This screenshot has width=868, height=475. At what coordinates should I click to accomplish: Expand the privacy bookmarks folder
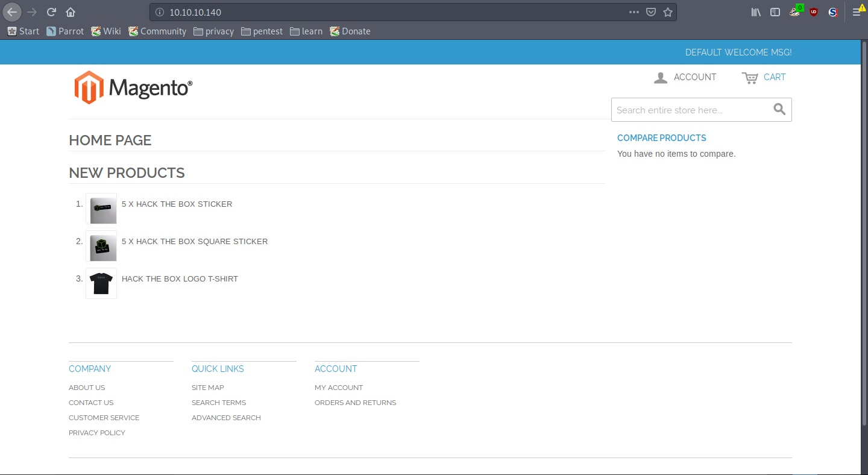[x=213, y=31]
